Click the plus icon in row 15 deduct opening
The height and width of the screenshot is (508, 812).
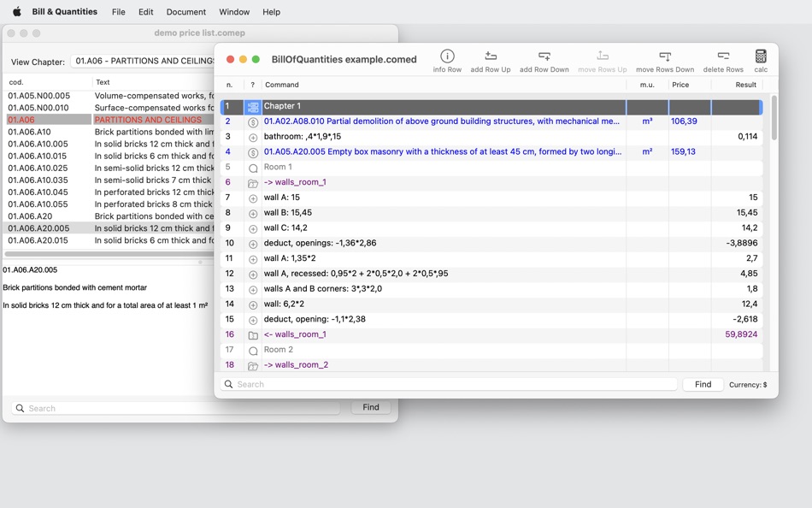(x=253, y=321)
